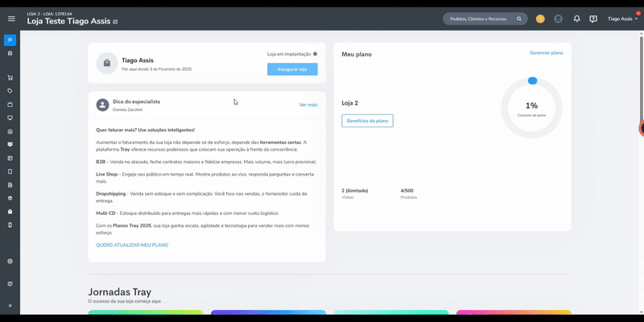Click the orange widget at the right edge
644x322 pixels.
(x=642, y=129)
